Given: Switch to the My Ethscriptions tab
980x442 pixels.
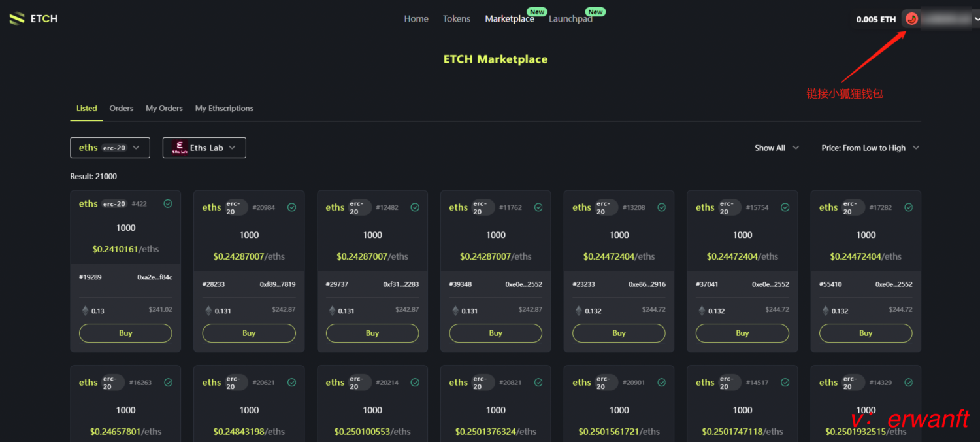Looking at the screenshot, I should click(x=224, y=109).
